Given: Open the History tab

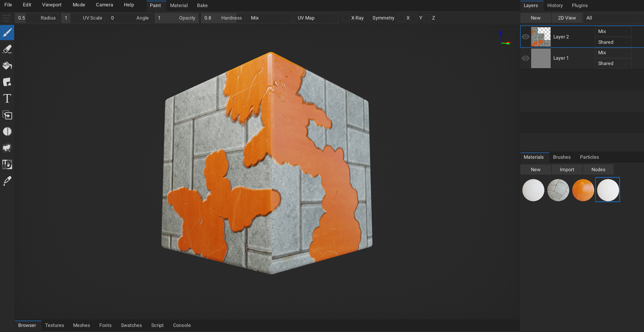Looking at the screenshot, I should click(x=555, y=5).
